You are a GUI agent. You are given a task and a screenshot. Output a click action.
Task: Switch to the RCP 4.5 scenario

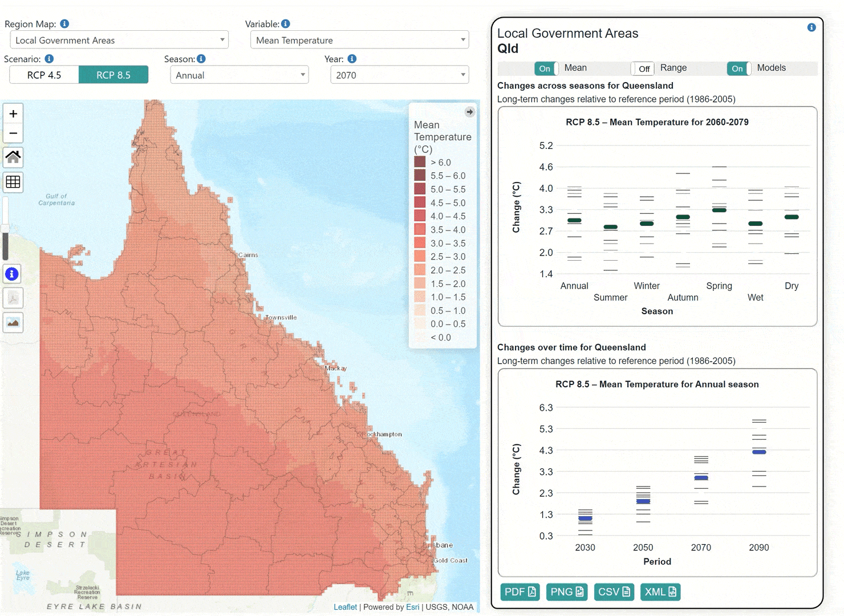44,75
